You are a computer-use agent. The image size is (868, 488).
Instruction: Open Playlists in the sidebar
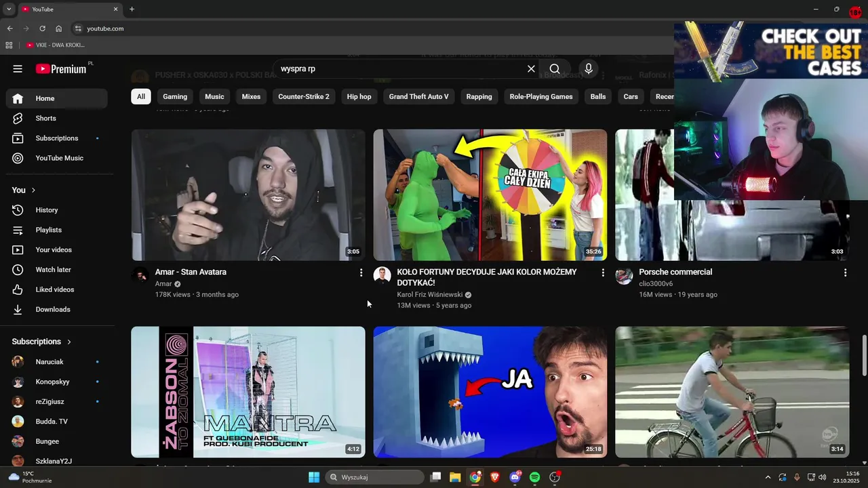pyautogui.click(x=57, y=230)
